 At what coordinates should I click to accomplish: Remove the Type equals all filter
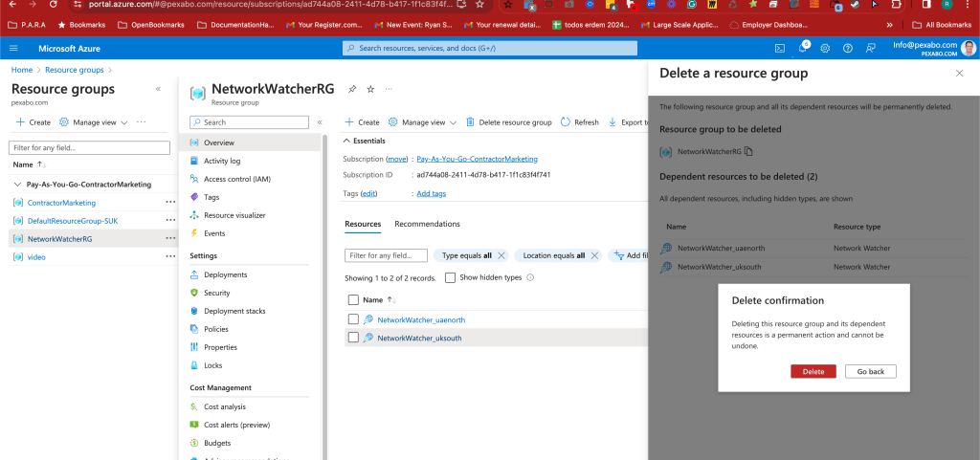pos(501,255)
